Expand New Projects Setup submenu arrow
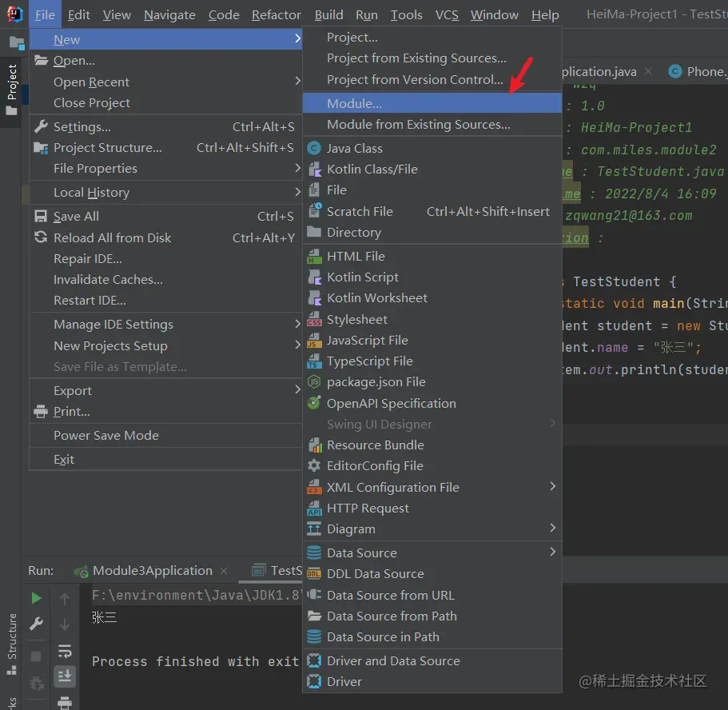728x710 pixels. click(297, 345)
